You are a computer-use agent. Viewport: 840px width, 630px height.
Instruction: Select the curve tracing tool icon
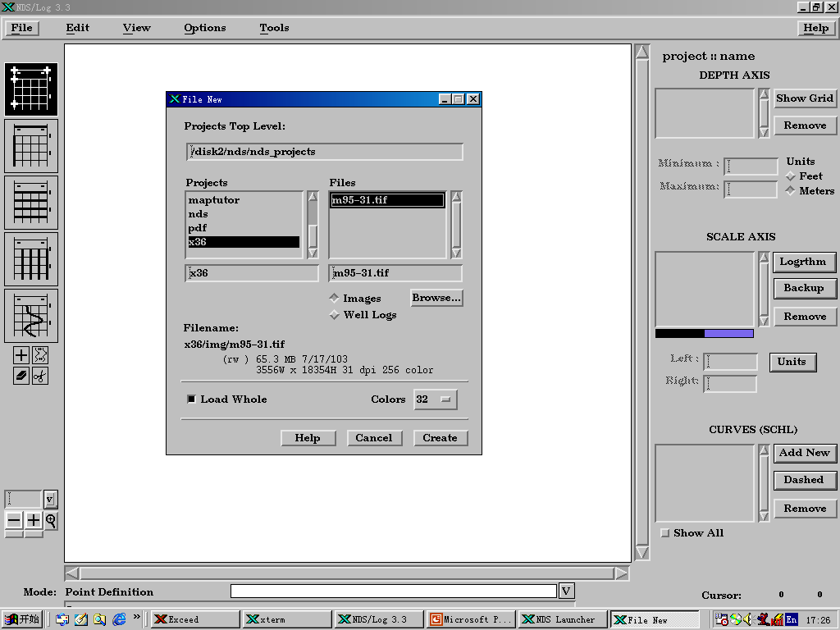point(31,316)
